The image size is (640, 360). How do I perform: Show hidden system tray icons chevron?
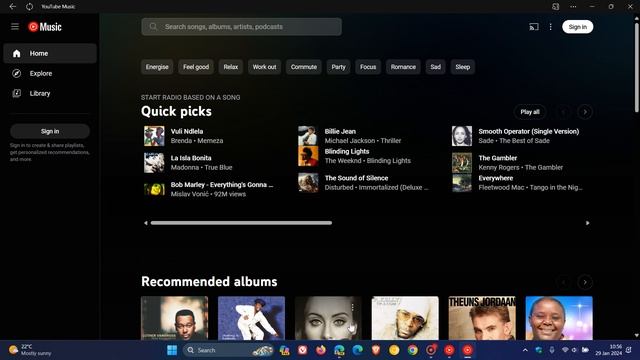pyautogui.click(x=525, y=350)
